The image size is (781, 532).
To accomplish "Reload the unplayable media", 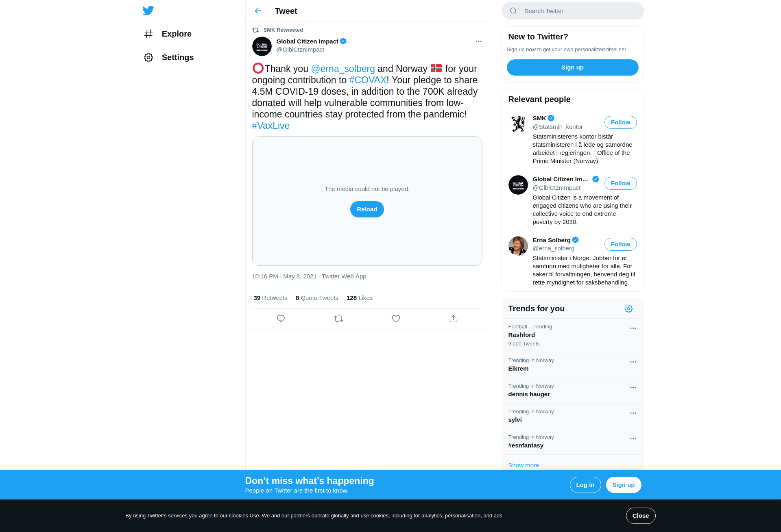I will click(367, 209).
